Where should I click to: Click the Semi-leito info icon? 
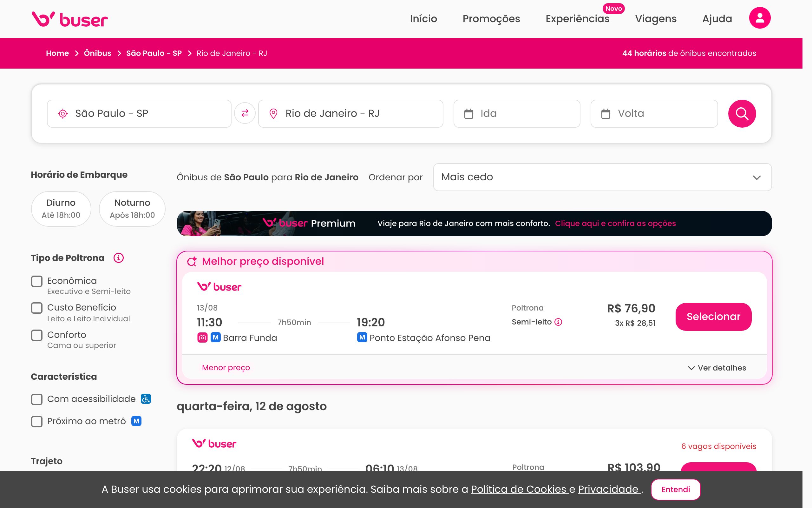click(x=558, y=322)
